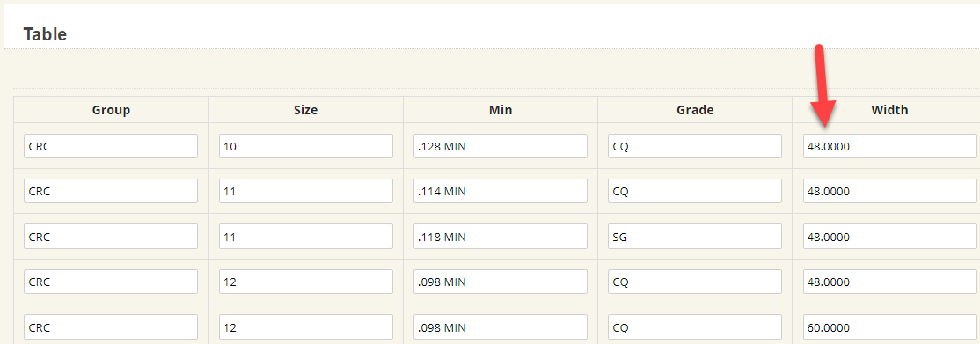Viewport: 980px width, 344px height.
Task: Edit Size field containing 10
Action: coord(306,146)
